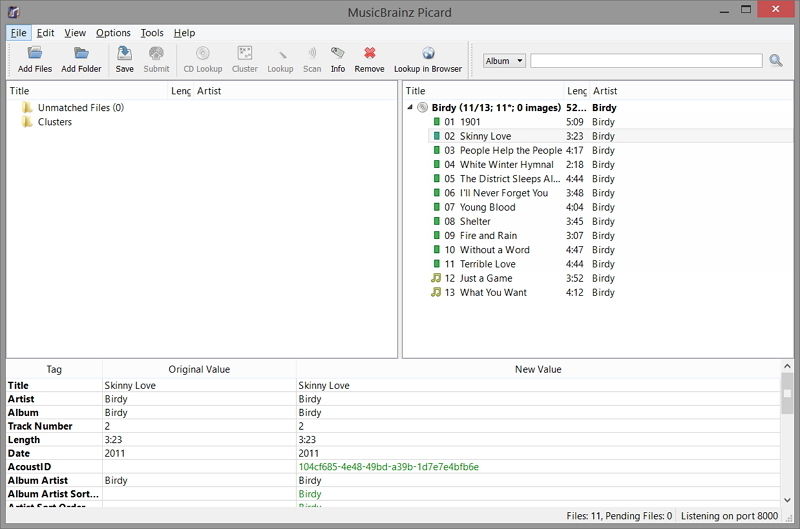Open the File menu
Viewport: 800px width, 529px height.
[x=18, y=33]
